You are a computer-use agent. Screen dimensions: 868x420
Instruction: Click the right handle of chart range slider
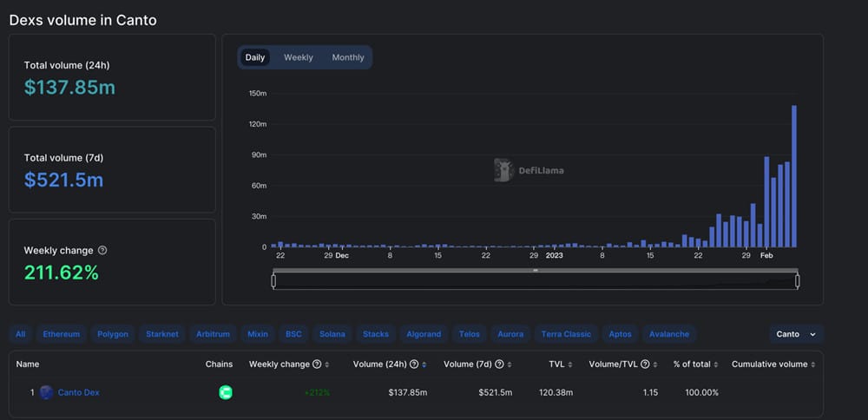[x=798, y=281]
